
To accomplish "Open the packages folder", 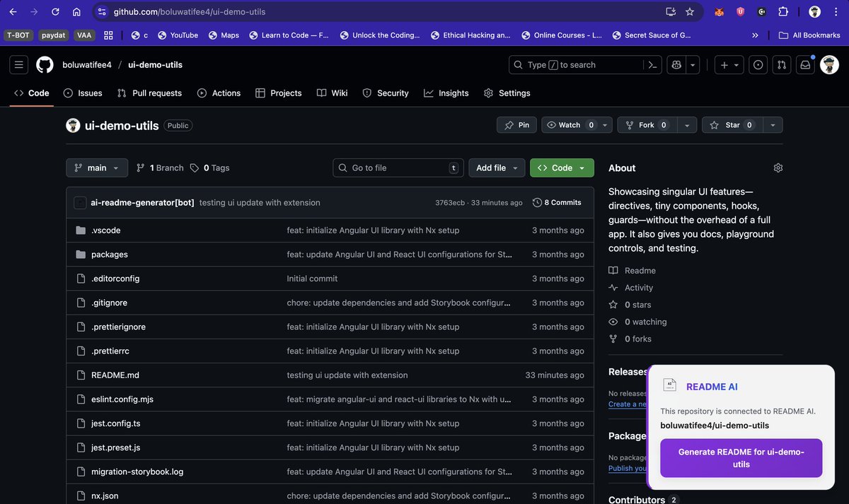I will pos(110,254).
